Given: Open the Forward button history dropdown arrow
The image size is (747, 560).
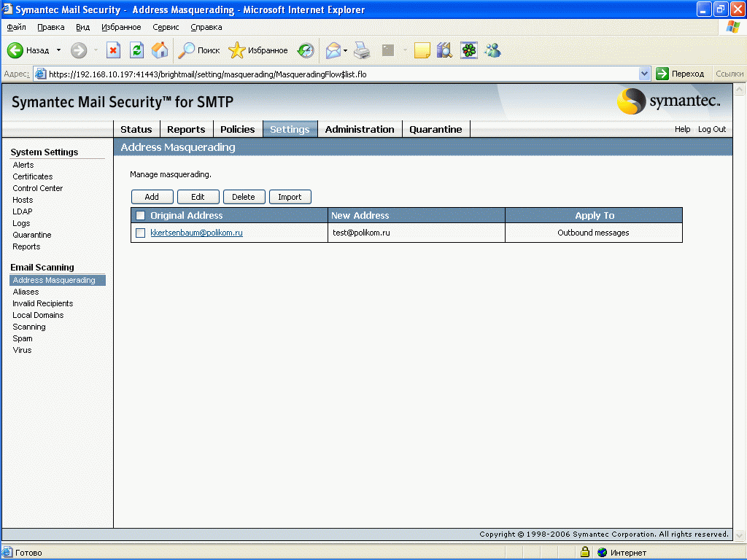Looking at the screenshot, I should (x=96, y=50).
